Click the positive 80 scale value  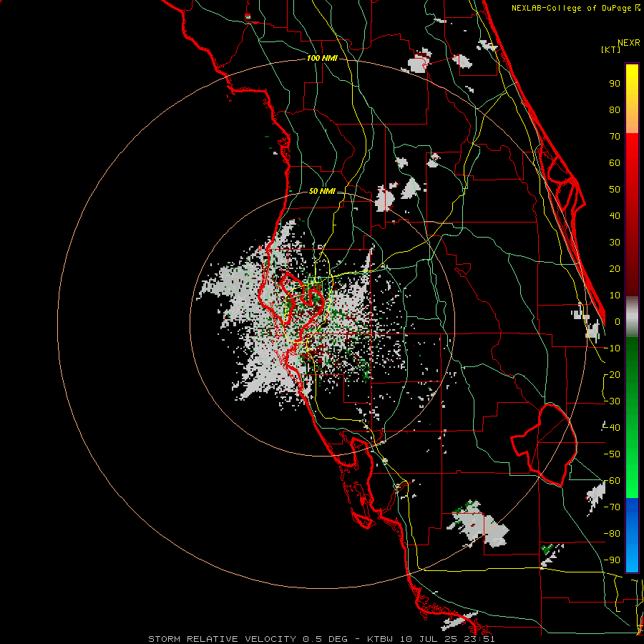pyautogui.click(x=615, y=110)
